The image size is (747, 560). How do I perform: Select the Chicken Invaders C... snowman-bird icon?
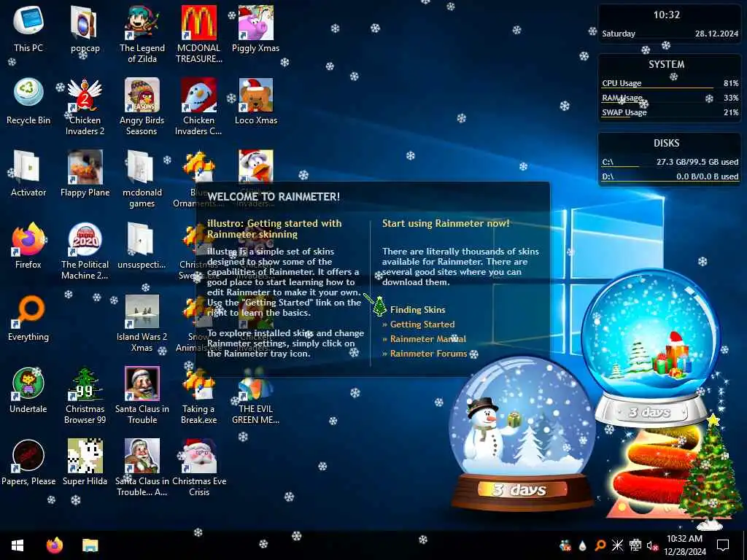tap(198, 106)
